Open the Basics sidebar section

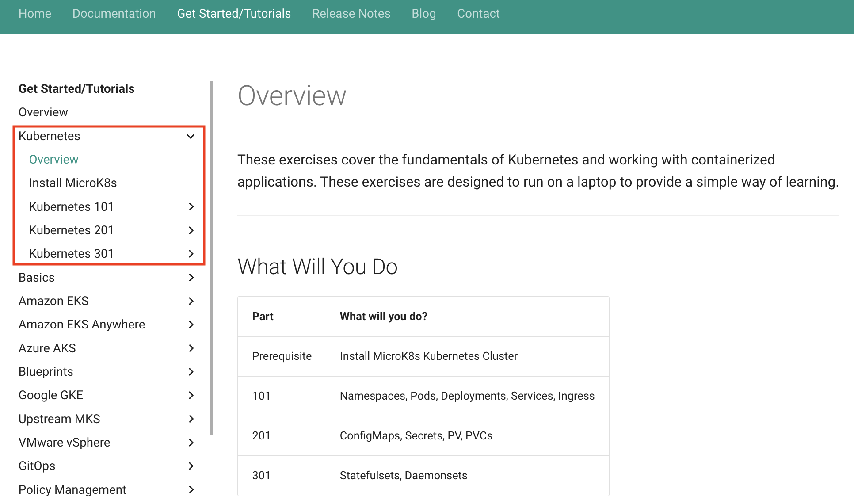(37, 278)
